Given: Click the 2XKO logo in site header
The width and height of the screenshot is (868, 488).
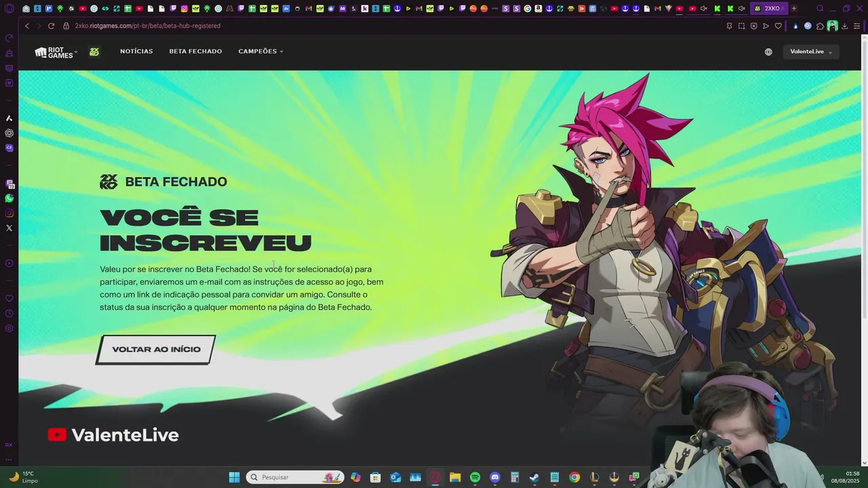Looking at the screenshot, I should (x=94, y=52).
